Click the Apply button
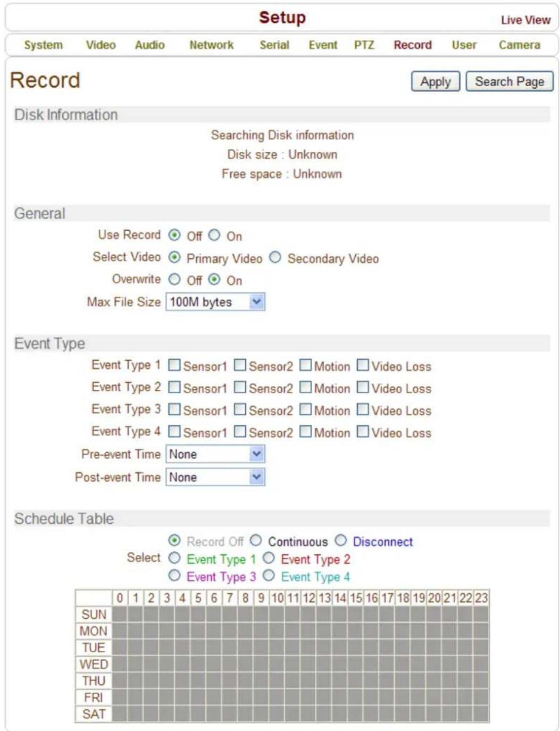The image size is (560, 731). tap(435, 81)
